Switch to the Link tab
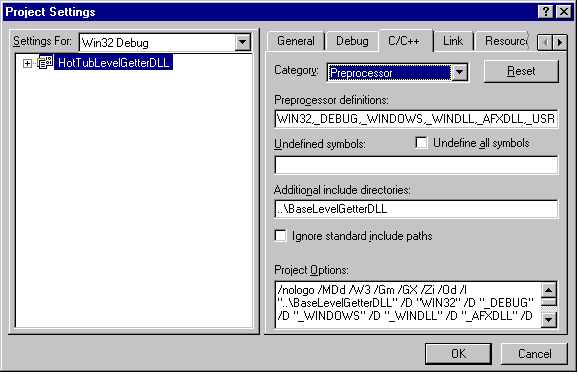The height and width of the screenshot is (374, 578). point(453,41)
